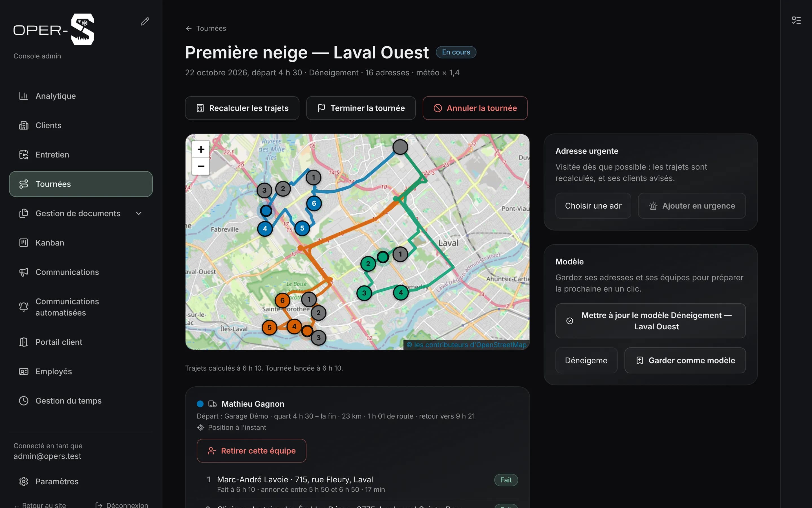This screenshot has height=508, width=812.
Task: Click Annuler la tournée
Action: click(475, 108)
